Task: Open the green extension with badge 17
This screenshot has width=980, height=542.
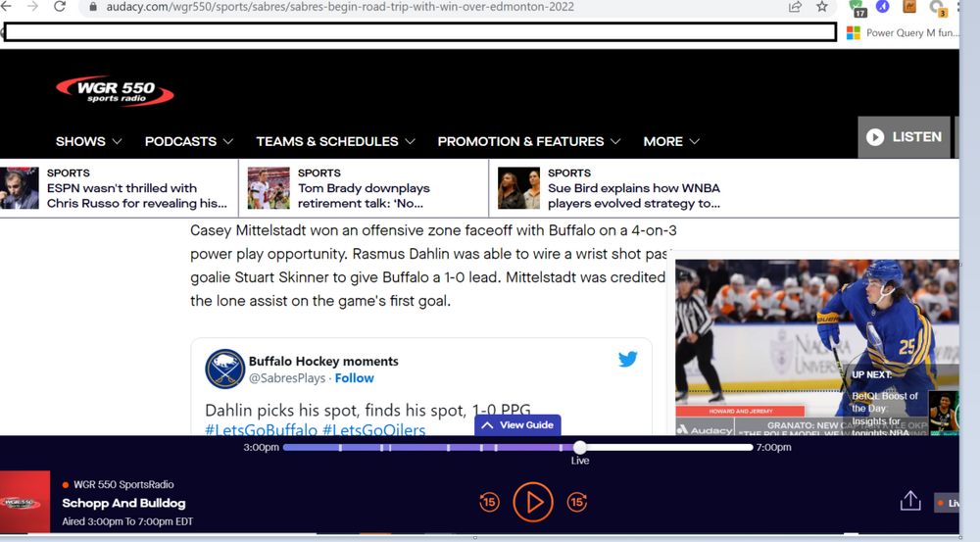Action: pyautogui.click(x=857, y=8)
